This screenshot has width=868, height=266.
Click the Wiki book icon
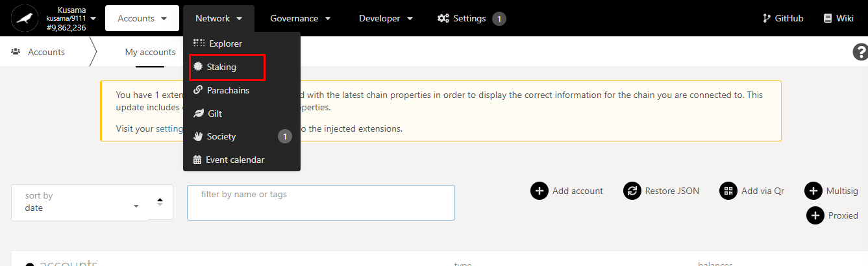[x=828, y=18]
